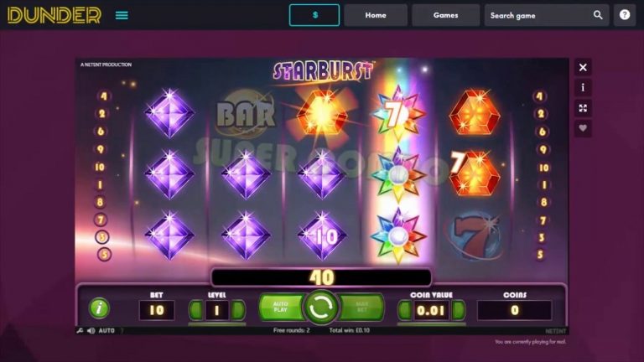This screenshot has height=362, width=644.
Task: Start Auto Play
Action: [281, 307]
